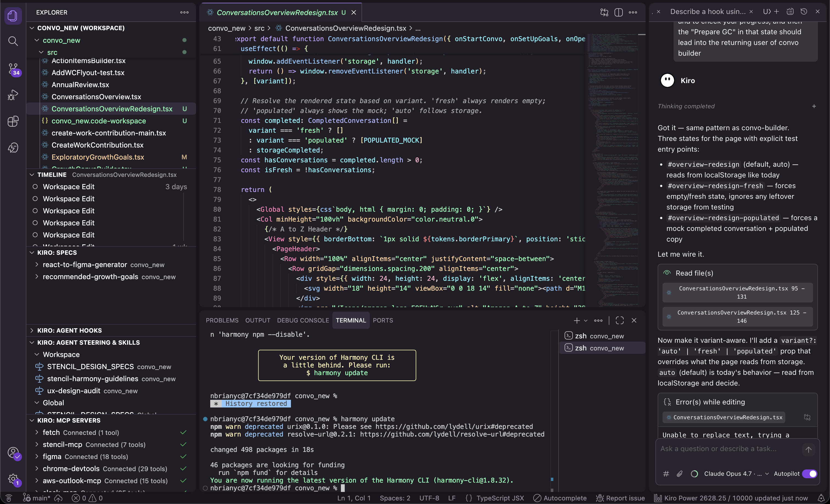The image size is (830, 504).
Task: Open editor more actions ellipsis
Action: tap(633, 12)
